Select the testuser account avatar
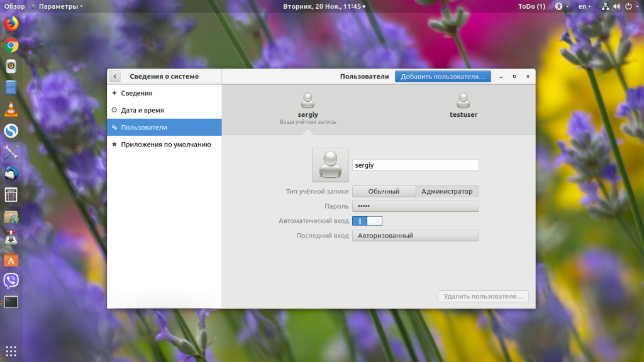 pos(464,101)
